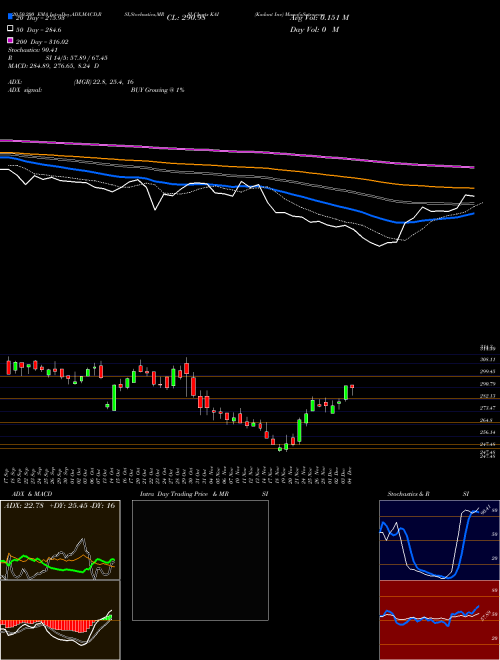The height and width of the screenshot is (660, 500).
Task: Click the 'ADX: 22.78 +DY: 25.45 -DY: 16' header
Action: click(59, 506)
